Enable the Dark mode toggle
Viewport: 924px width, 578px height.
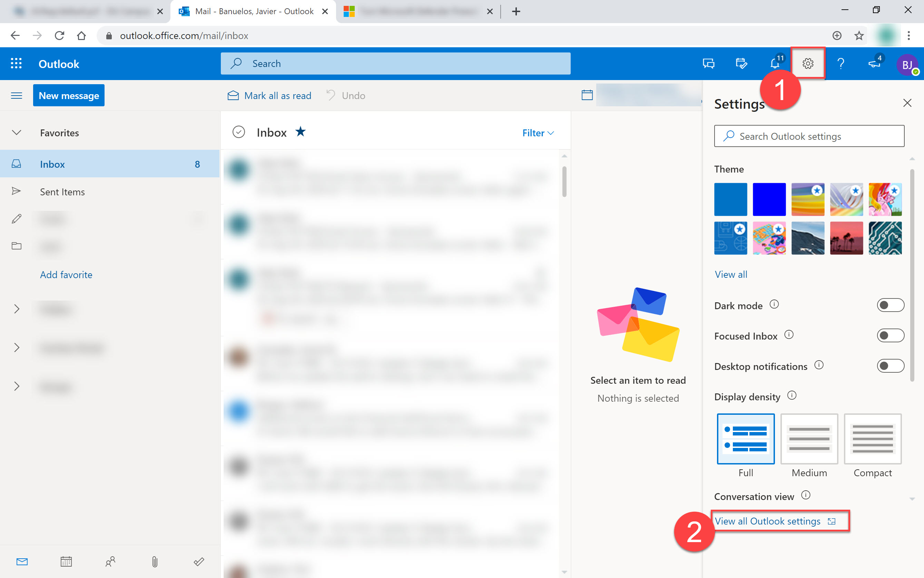(891, 305)
